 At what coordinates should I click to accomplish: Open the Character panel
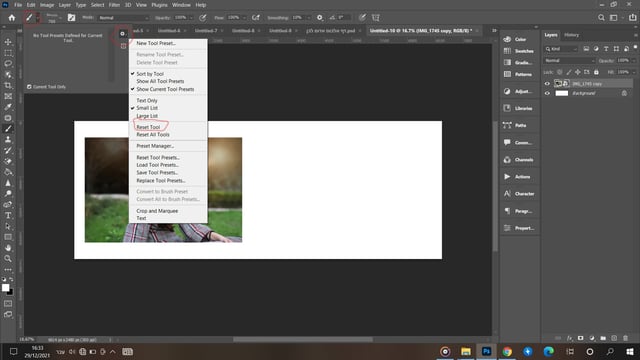[x=519, y=194]
